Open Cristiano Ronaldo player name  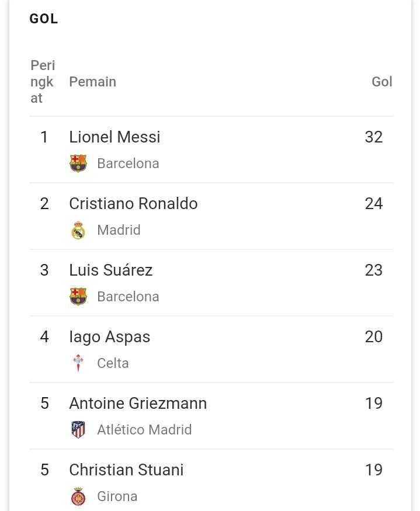(133, 204)
